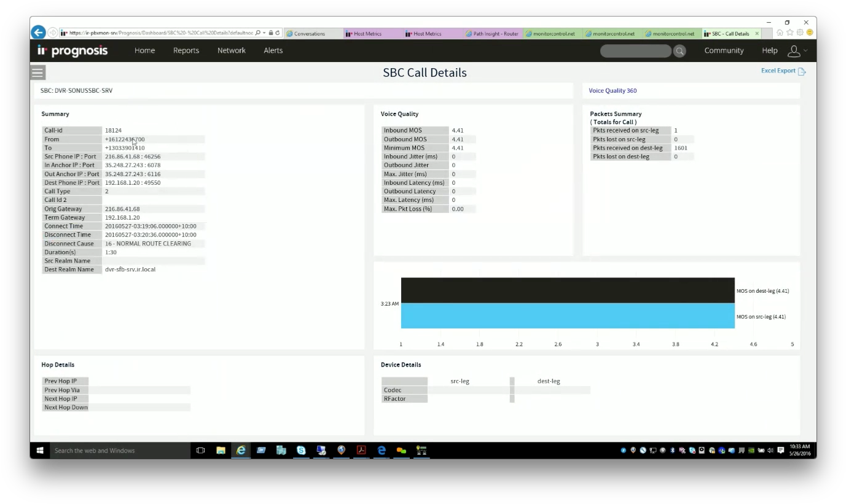
Task: Open Skype from the taskbar
Action: [x=301, y=451]
